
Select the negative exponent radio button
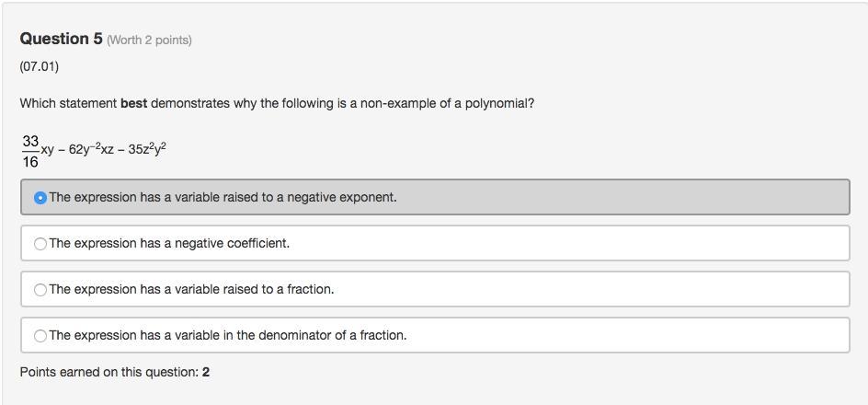coord(40,198)
